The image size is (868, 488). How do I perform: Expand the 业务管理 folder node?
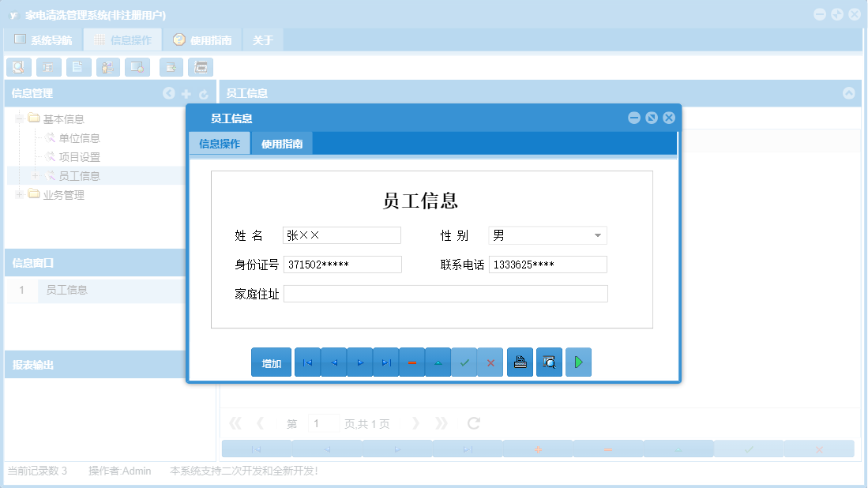click(17, 195)
